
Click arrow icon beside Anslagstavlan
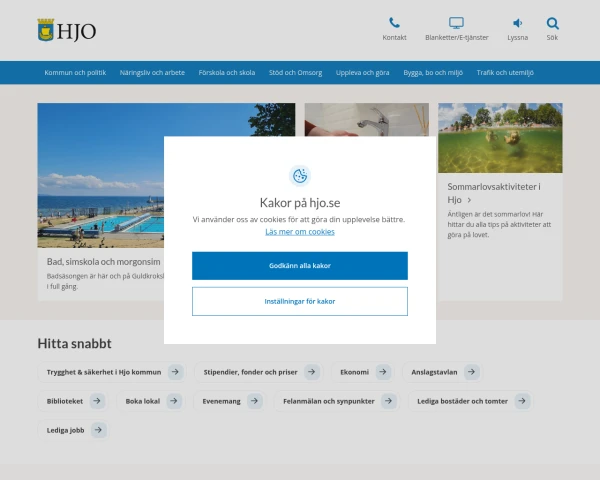(x=471, y=372)
